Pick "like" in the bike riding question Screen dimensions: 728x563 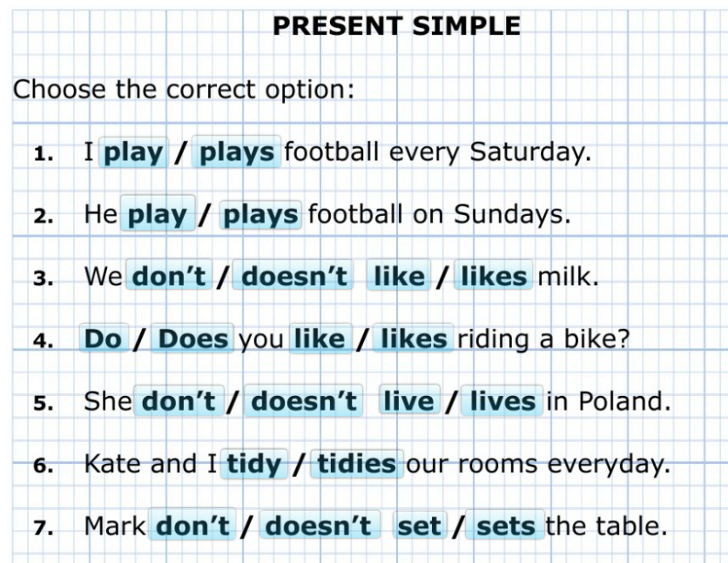click(x=320, y=339)
